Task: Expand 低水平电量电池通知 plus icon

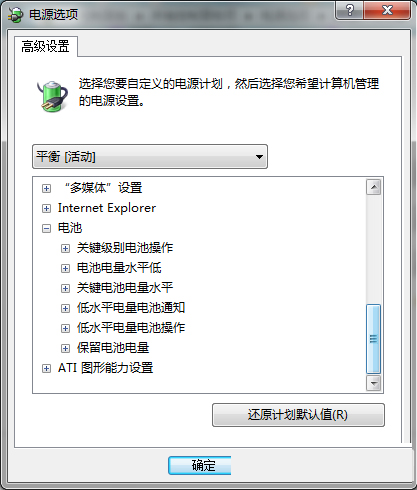Action: tap(65, 308)
